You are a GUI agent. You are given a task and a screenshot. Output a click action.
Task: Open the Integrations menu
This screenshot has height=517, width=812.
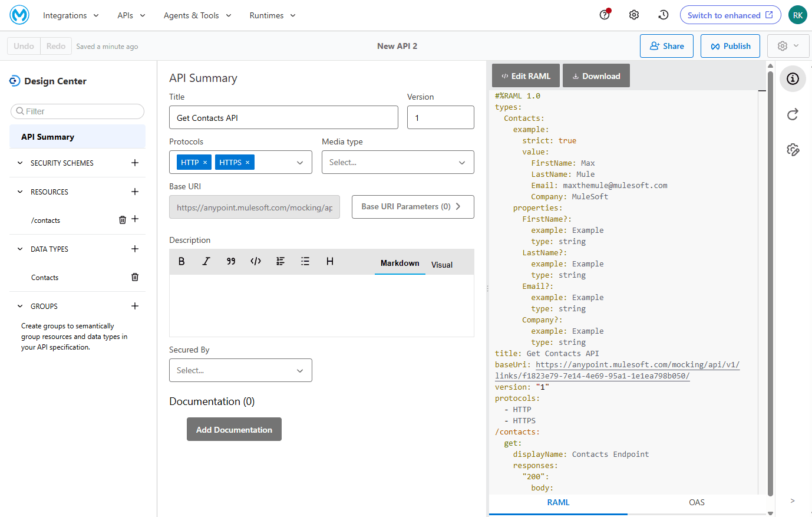(x=71, y=15)
